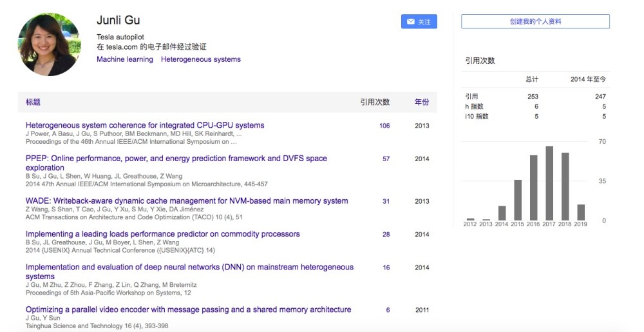Click 'B Su, J Gu, L Shen' authors line

(x=104, y=176)
